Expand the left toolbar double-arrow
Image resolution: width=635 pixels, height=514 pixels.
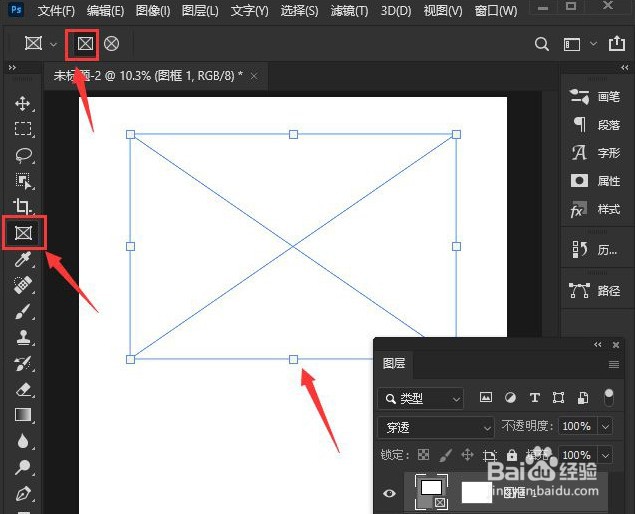click(12, 68)
